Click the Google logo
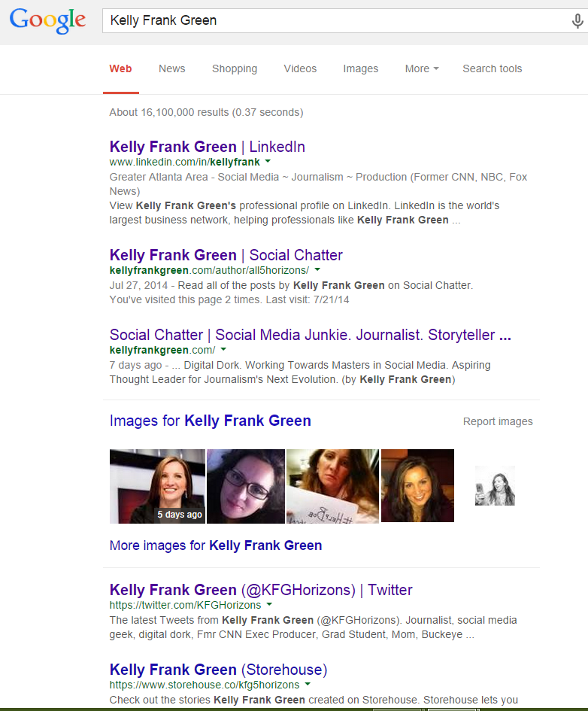Screen dimensions: 588x711 [47, 20]
